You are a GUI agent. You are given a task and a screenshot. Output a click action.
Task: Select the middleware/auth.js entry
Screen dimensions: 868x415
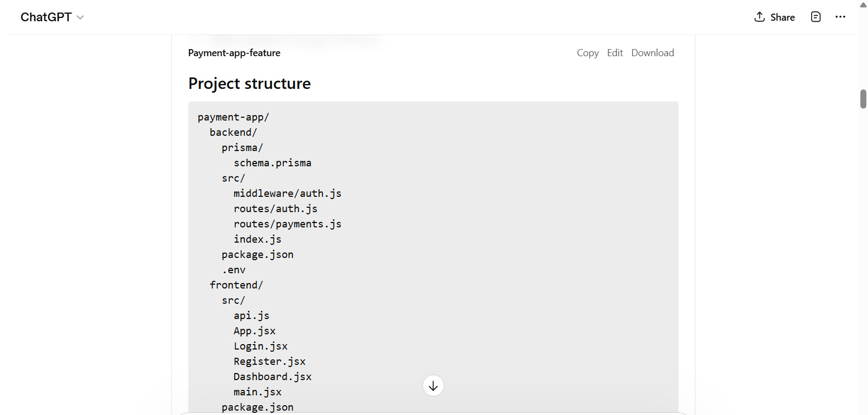[287, 194]
